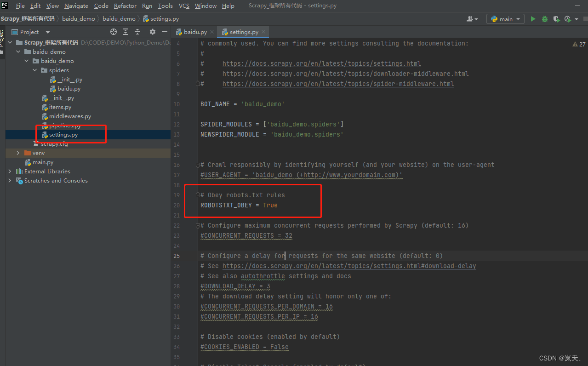Open the Help menu
Image resolution: width=588 pixels, height=366 pixels.
(x=228, y=6)
